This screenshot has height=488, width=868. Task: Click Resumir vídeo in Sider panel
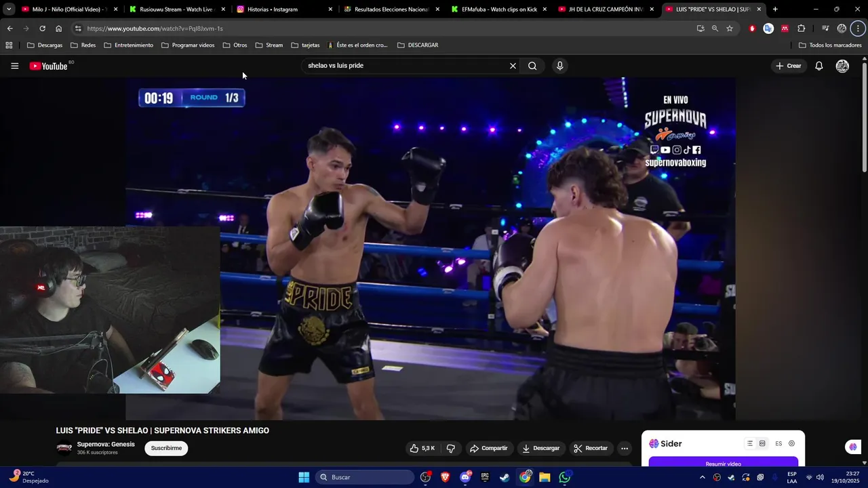tap(723, 464)
